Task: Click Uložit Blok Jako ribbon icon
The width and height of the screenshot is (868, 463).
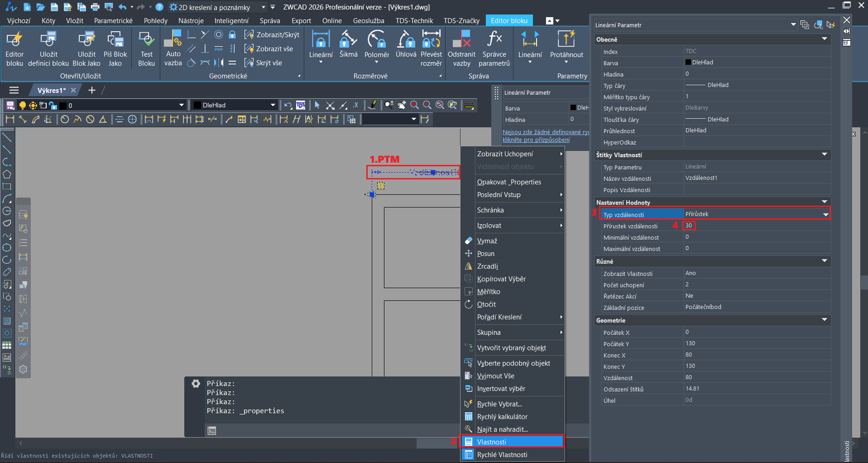Action: click(86, 48)
